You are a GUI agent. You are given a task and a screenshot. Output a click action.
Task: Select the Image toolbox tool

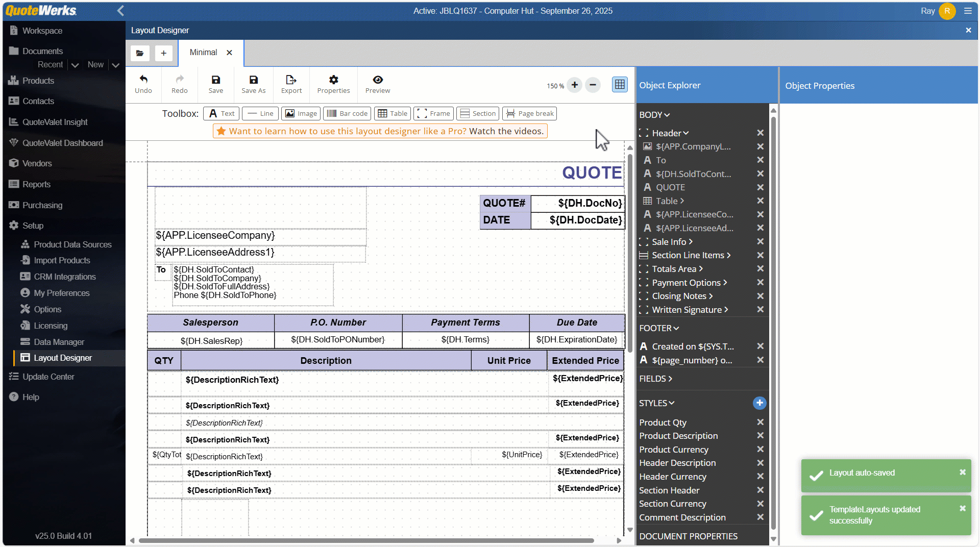[x=301, y=113]
